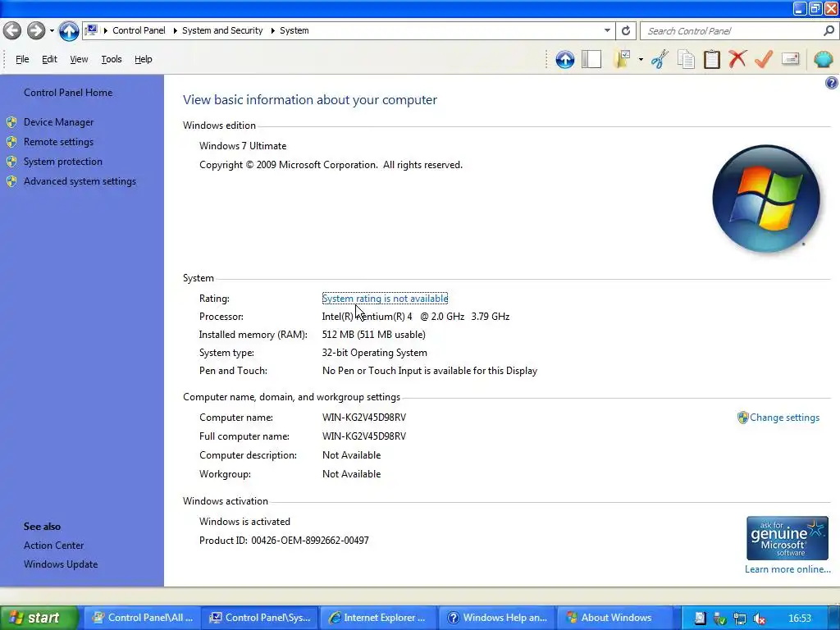The image size is (840, 630).
Task: Click the network tray icon
Action: point(739,619)
